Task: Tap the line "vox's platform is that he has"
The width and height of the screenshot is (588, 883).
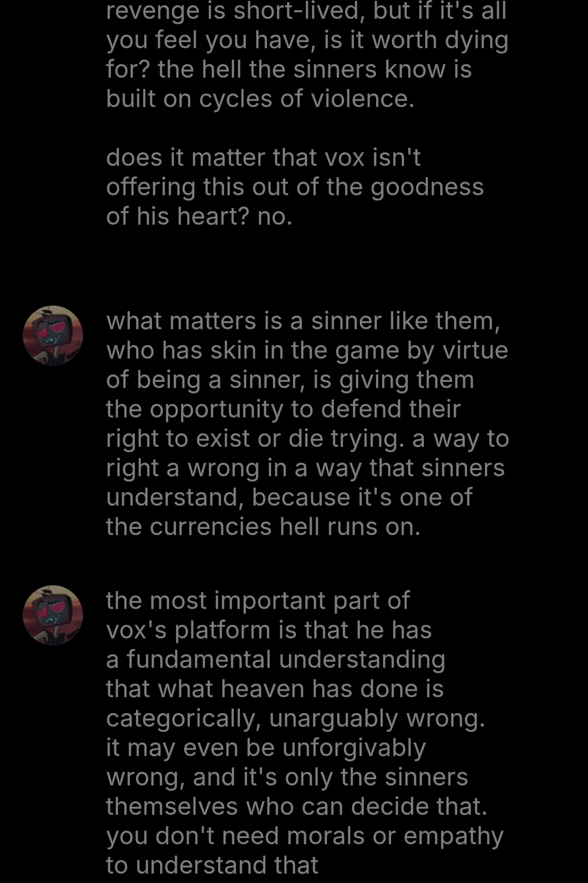Action: [269, 630]
